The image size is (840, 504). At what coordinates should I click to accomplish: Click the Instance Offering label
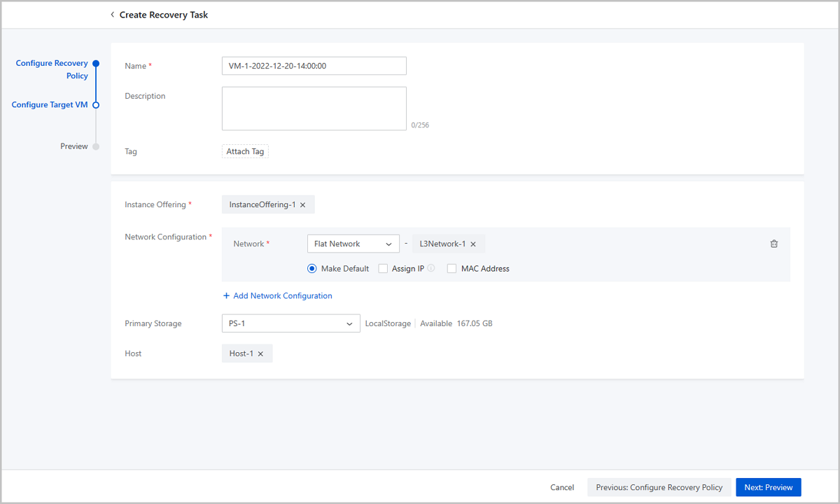tap(155, 204)
